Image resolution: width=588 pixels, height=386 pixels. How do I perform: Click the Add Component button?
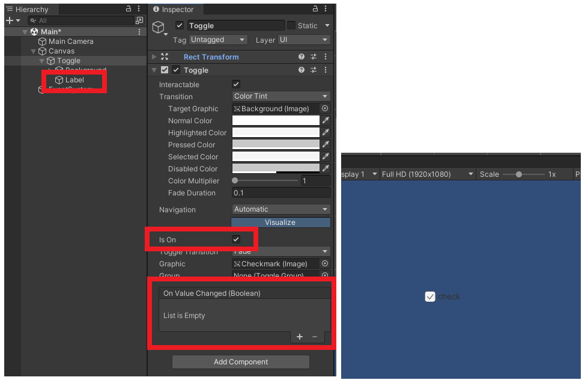pos(241,362)
